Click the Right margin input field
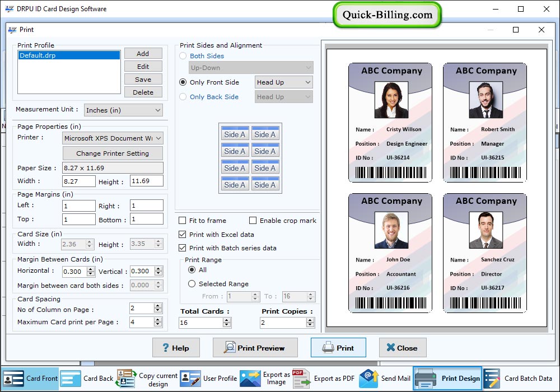Viewport: 560px width, 392px height. pyautogui.click(x=147, y=206)
